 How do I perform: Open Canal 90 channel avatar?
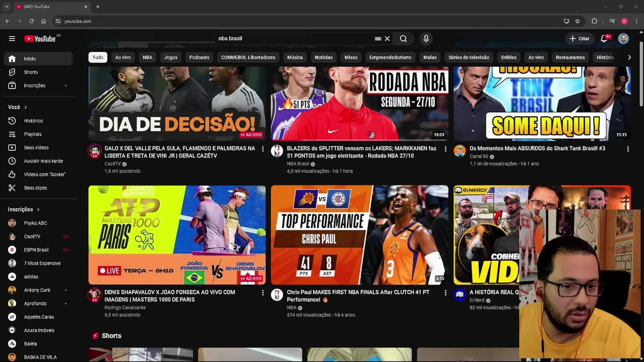pos(460,151)
